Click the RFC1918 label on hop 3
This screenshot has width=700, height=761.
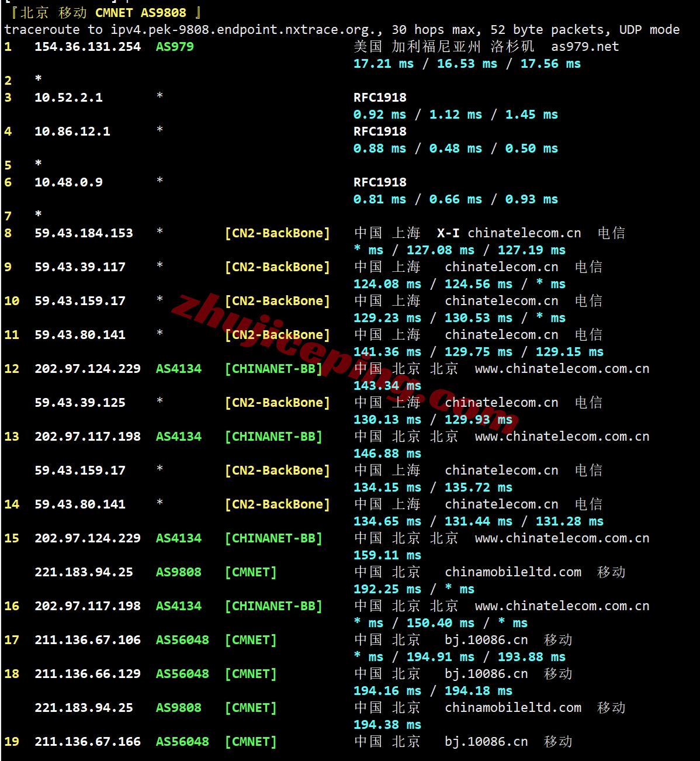click(379, 98)
